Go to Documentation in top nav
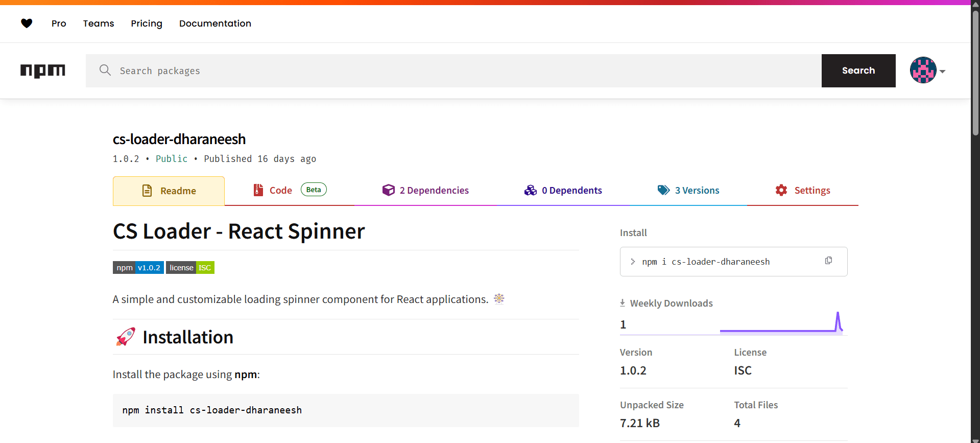Viewport: 980px width, 443px height. pyautogui.click(x=215, y=24)
